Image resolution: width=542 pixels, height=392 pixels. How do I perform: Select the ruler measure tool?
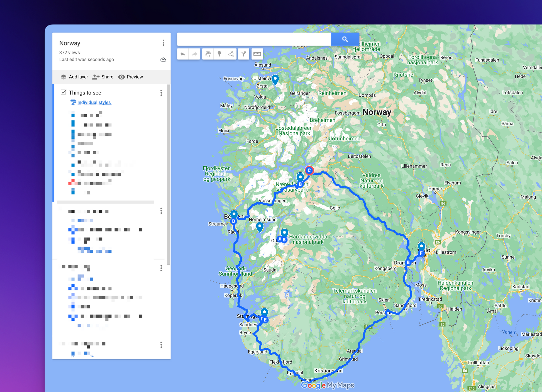[x=257, y=54]
